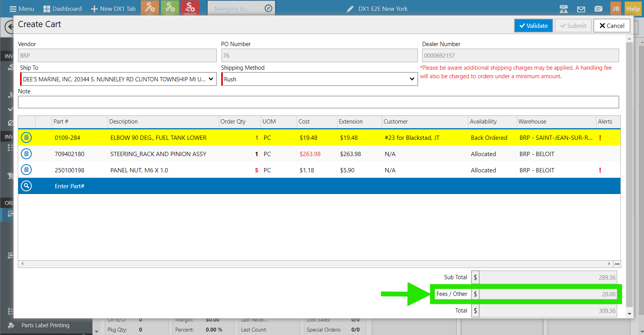The height and width of the screenshot is (335, 644).
Task: Click BRP - SAINT-JEAN-SUR-R... warehouse cell
Action: click(x=556, y=138)
